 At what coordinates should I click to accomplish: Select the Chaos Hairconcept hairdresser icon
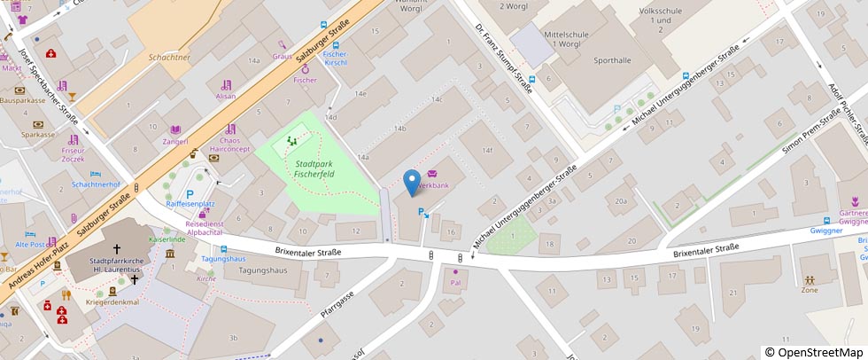(x=231, y=129)
